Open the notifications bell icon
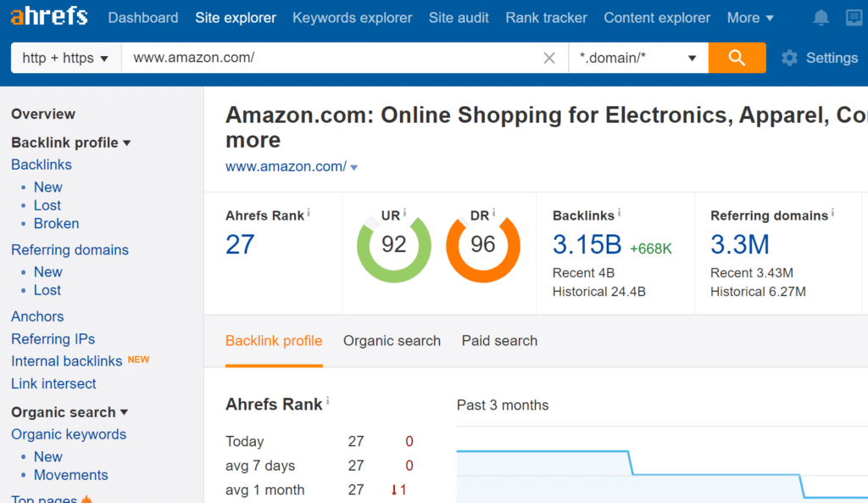The height and width of the screenshot is (503, 868). (x=821, y=18)
